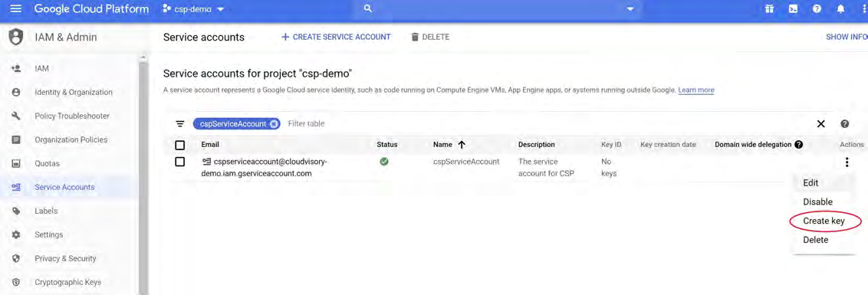
Task: Click the Organization Policies list icon
Action: click(x=16, y=139)
